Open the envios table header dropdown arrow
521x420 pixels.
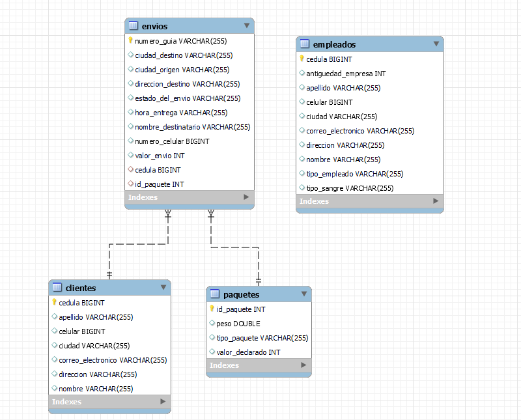pyautogui.click(x=246, y=26)
